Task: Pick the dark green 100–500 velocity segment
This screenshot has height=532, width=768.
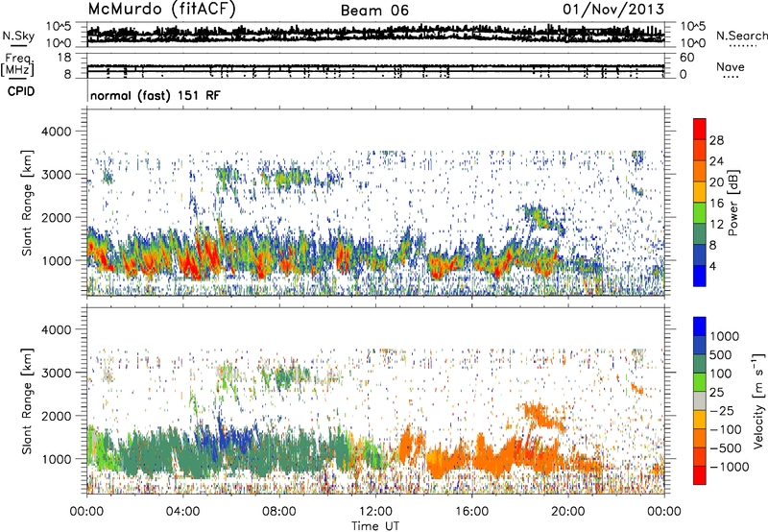Action: pos(700,364)
